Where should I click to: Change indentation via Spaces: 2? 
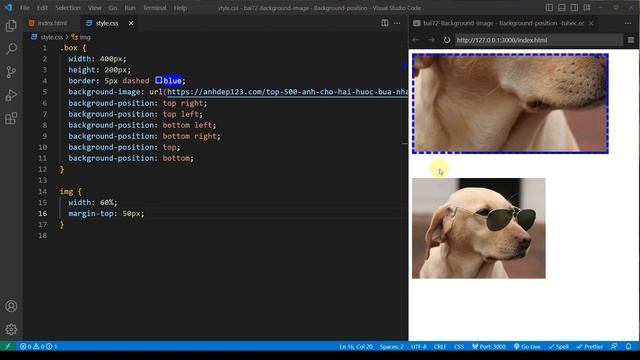(x=391, y=347)
